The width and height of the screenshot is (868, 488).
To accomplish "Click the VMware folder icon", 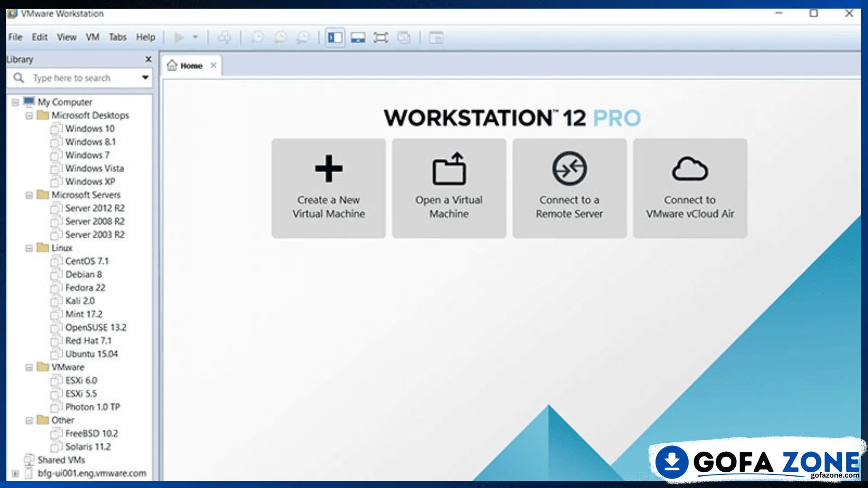I will click(43, 367).
